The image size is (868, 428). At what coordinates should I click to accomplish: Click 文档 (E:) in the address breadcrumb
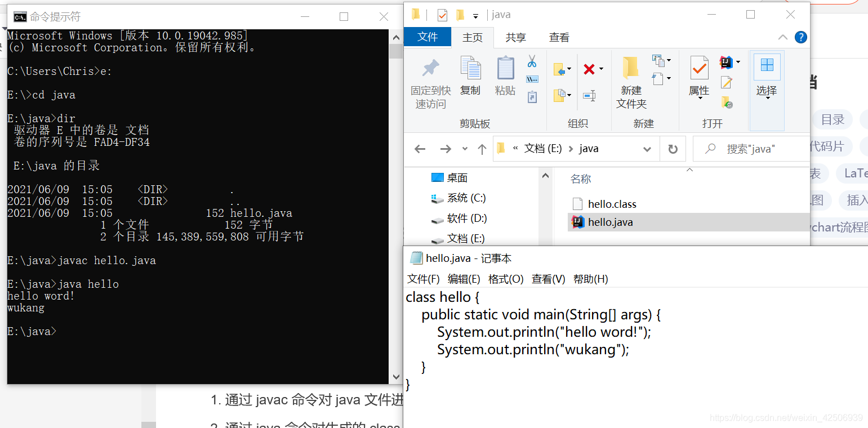(x=543, y=149)
